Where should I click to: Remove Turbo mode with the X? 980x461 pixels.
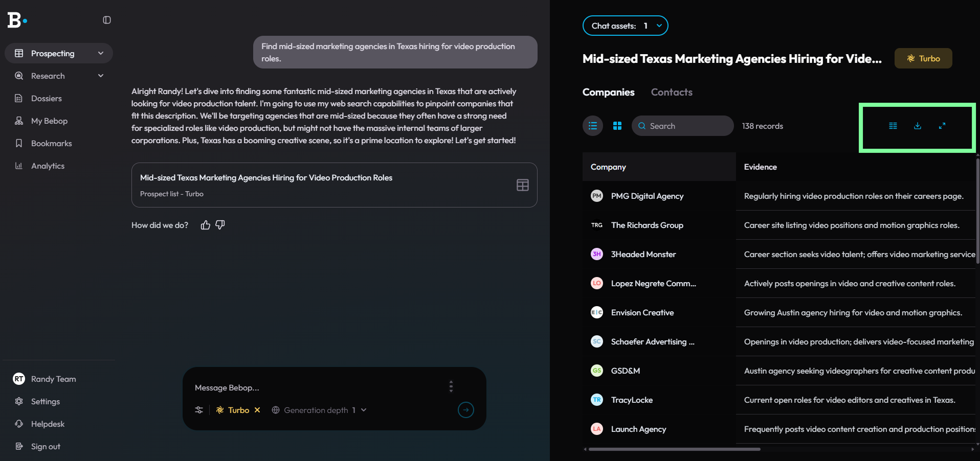click(257, 410)
